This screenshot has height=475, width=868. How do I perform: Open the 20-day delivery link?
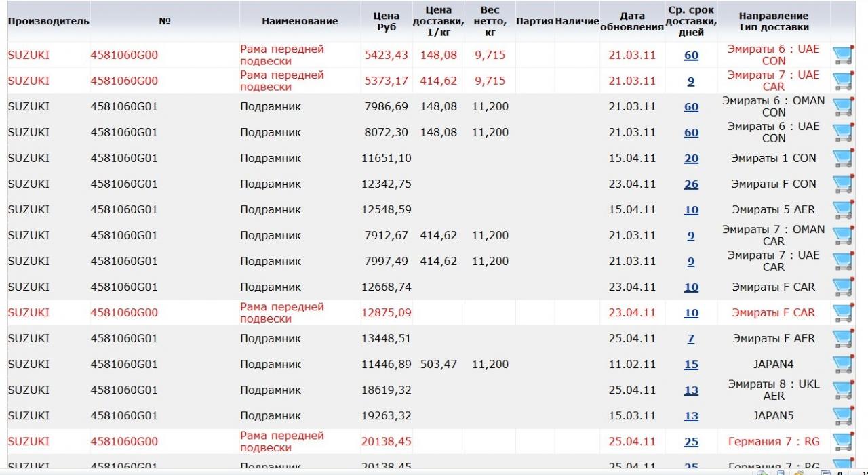pos(691,159)
